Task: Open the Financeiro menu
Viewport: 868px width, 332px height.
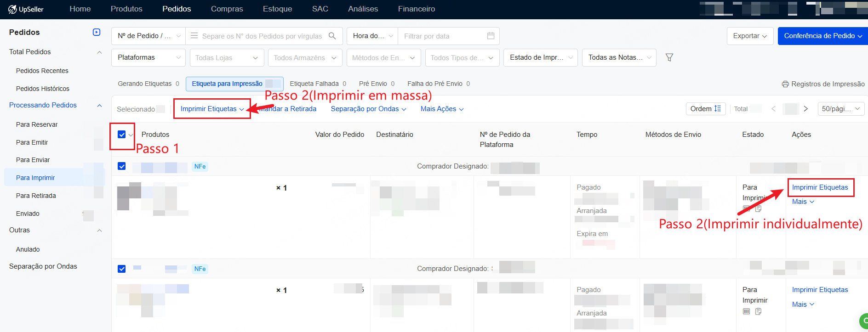Action: (x=417, y=9)
